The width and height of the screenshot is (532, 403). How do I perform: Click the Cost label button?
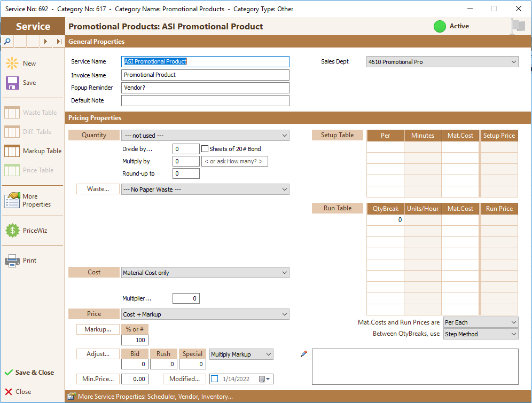point(94,272)
